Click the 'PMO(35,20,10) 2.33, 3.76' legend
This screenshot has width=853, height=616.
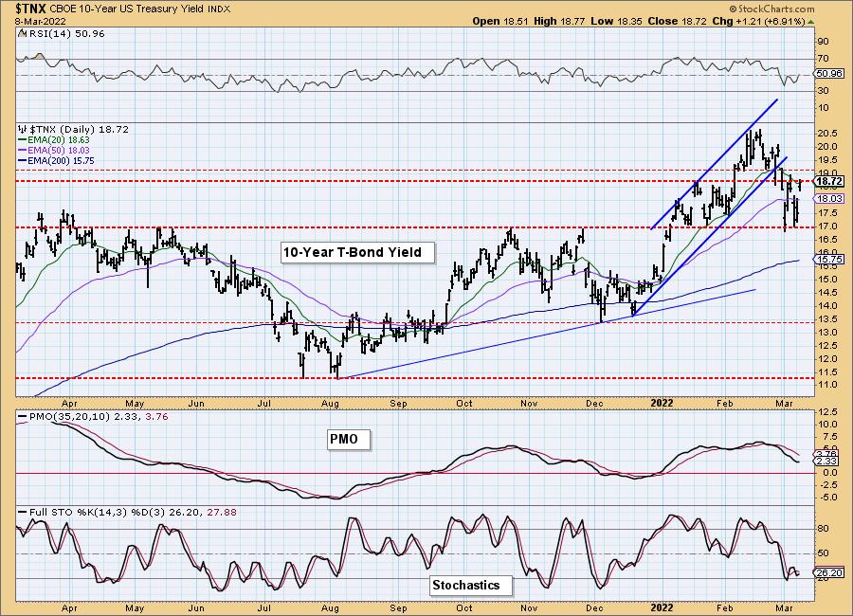(98, 417)
